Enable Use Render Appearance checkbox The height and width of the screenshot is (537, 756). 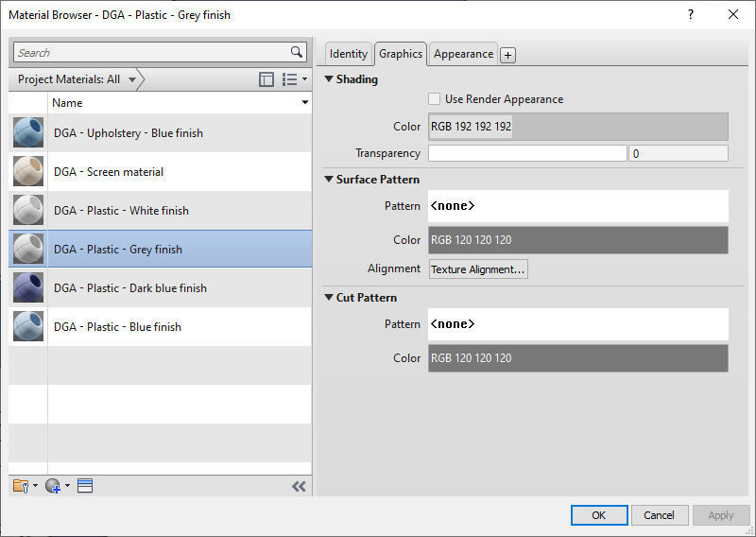(x=435, y=99)
